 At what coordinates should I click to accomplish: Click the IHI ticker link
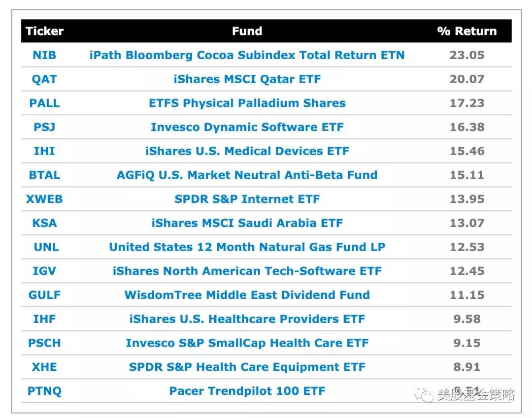[x=44, y=151]
